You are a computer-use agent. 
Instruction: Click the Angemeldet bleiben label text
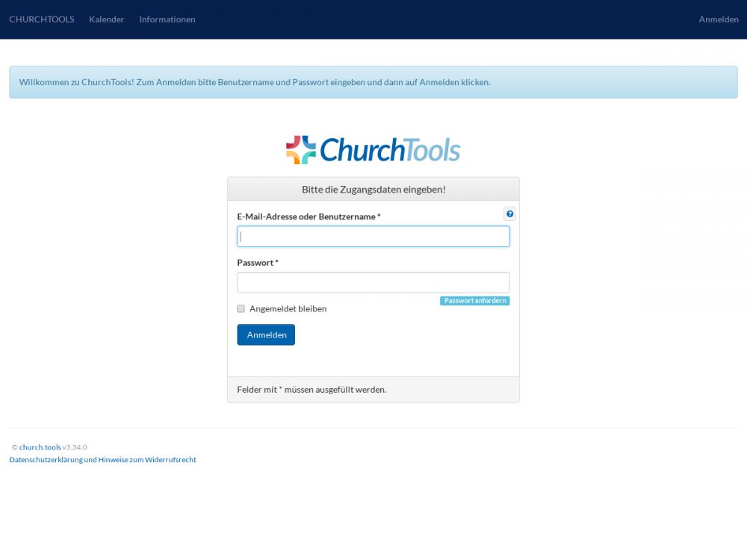pos(288,308)
